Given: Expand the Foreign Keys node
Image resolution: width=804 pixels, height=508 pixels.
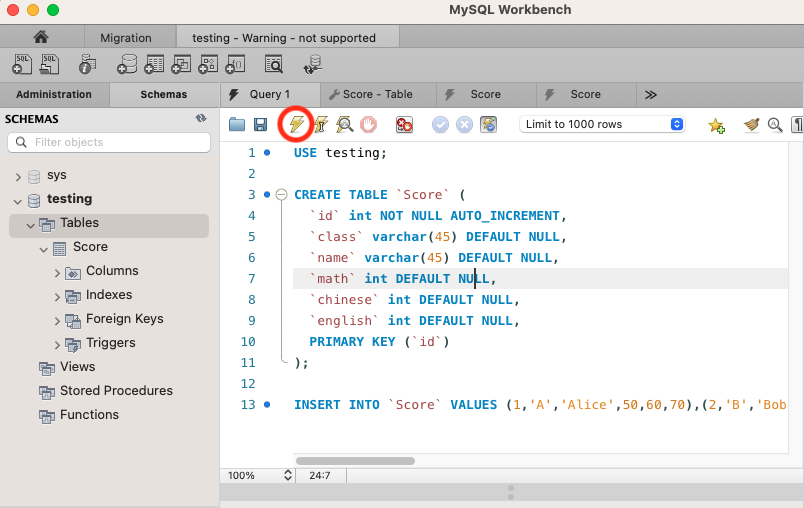Looking at the screenshot, I should pos(57,321).
